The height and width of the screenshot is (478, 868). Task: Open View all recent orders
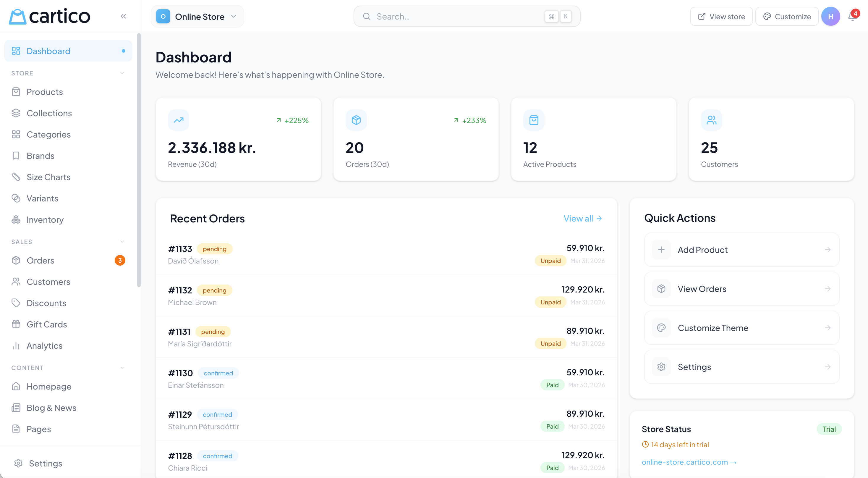click(583, 218)
